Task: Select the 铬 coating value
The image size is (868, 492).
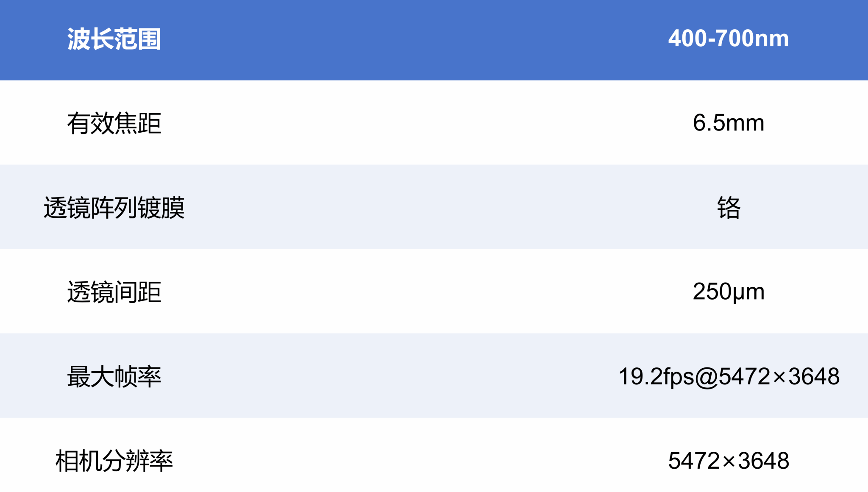Action: click(729, 208)
